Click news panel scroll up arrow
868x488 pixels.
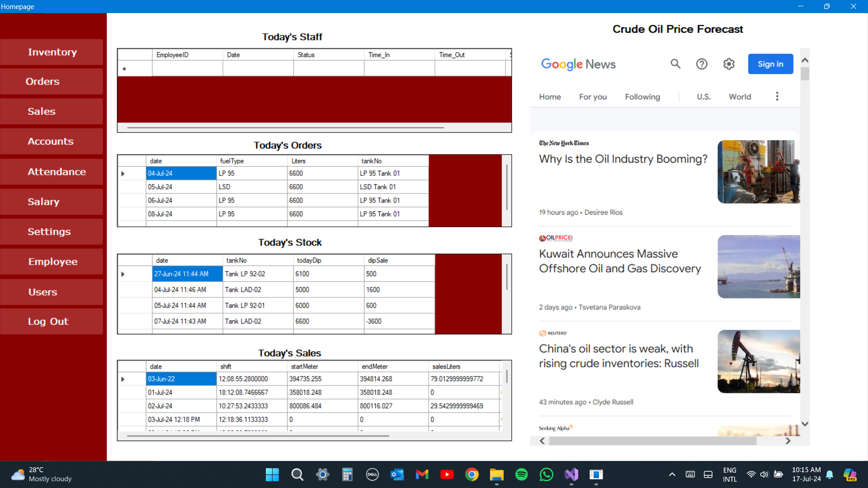pos(805,60)
